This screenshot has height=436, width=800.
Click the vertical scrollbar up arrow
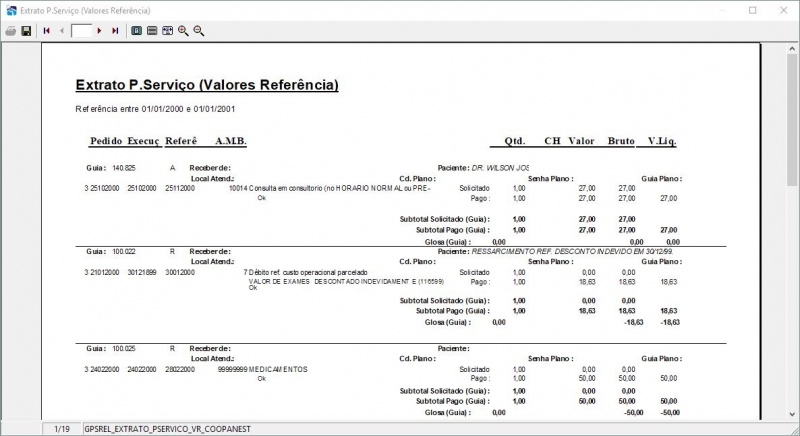click(x=792, y=49)
